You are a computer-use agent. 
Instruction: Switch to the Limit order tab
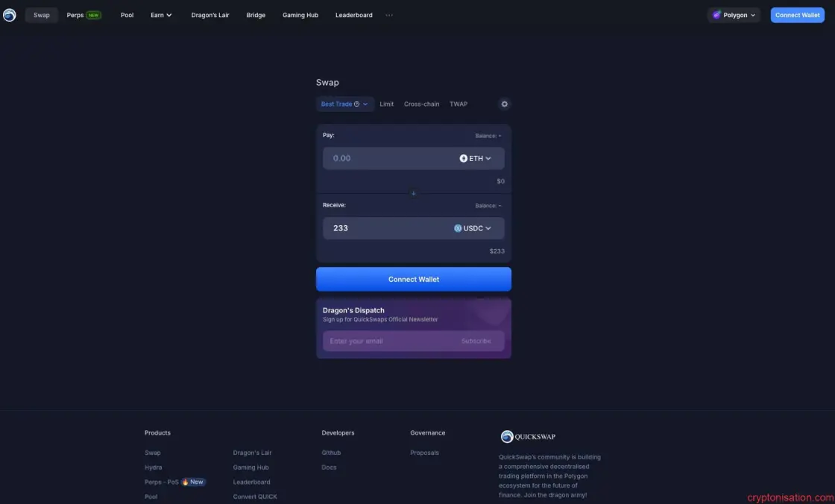point(387,104)
